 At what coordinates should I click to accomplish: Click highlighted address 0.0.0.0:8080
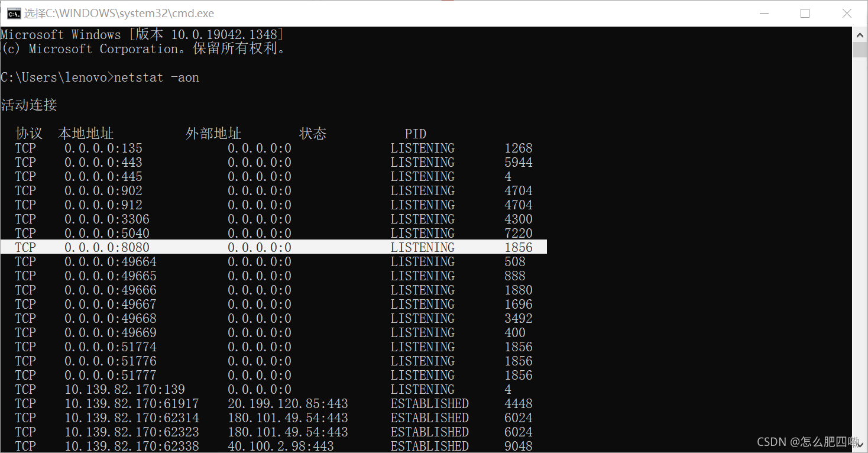(107, 248)
